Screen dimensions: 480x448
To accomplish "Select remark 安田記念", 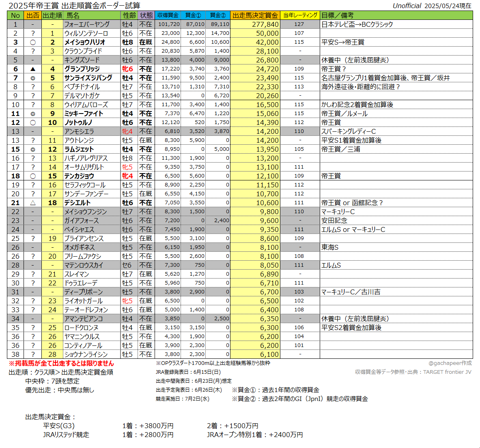I will pos(334,221).
